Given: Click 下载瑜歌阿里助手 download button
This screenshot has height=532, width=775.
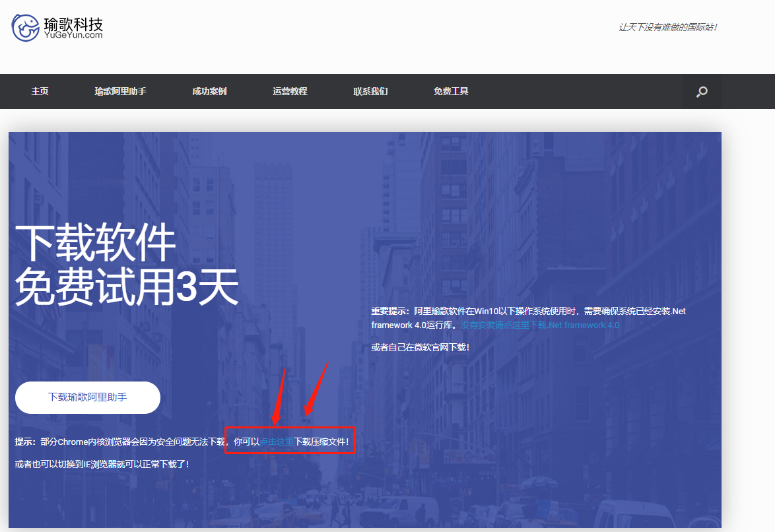Looking at the screenshot, I should [x=88, y=397].
